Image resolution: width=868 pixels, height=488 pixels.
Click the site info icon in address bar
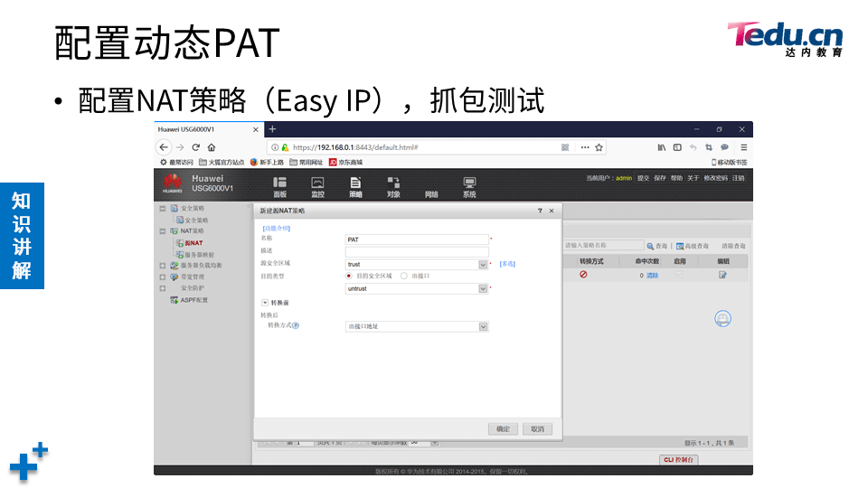[275, 147]
